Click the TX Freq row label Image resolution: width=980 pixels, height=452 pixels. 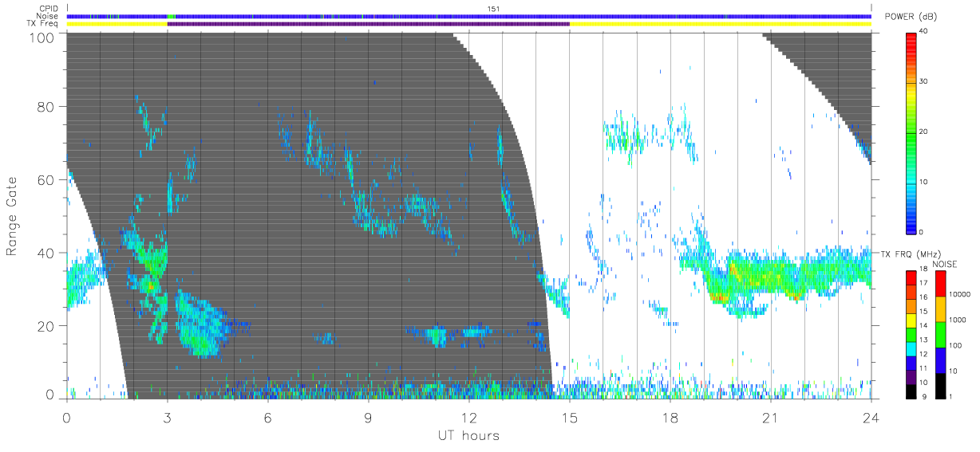[44, 23]
